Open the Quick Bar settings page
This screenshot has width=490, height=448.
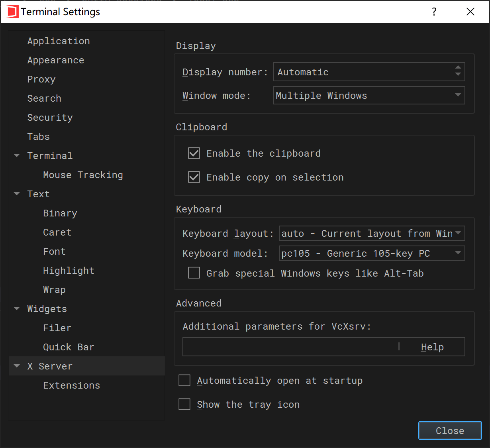coord(69,347)
